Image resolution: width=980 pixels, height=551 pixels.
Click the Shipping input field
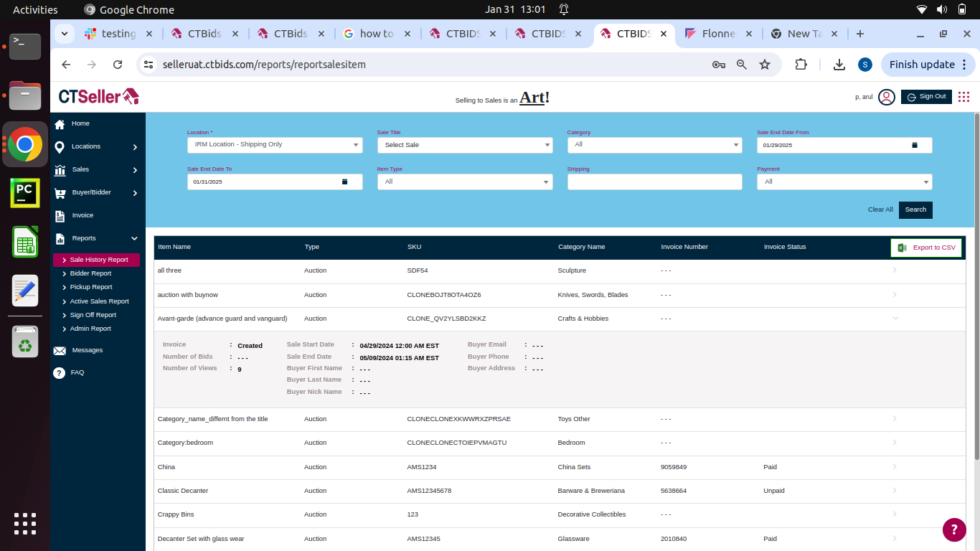pos(654,182)
